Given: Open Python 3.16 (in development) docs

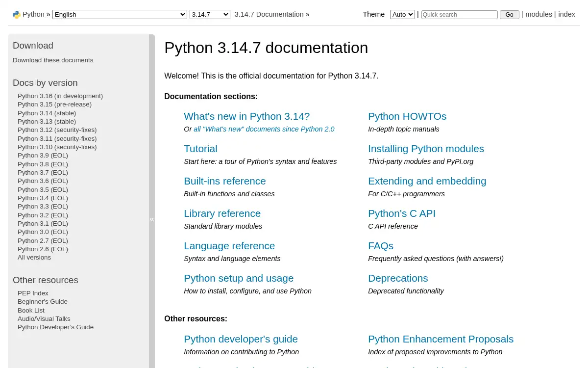Looking at the screenshot, I should (60, 96).
